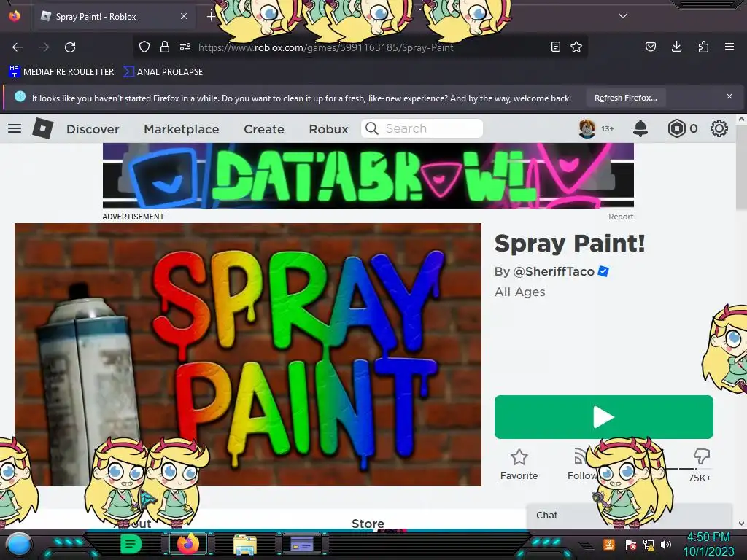The image size is (747, 560).
Task: Close the Spray Paint! - Roblox tab
Action: click(x=184, y=16)
